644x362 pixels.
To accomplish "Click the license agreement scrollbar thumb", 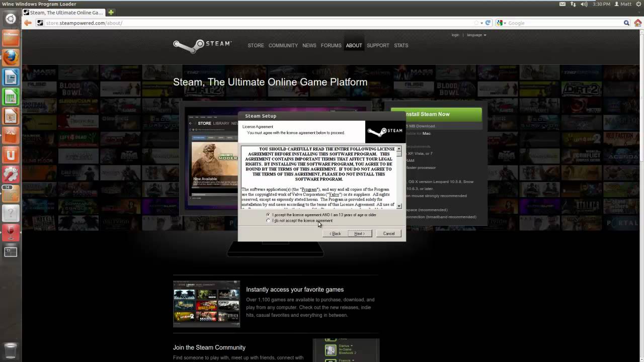I will click(x=399, y=154).
